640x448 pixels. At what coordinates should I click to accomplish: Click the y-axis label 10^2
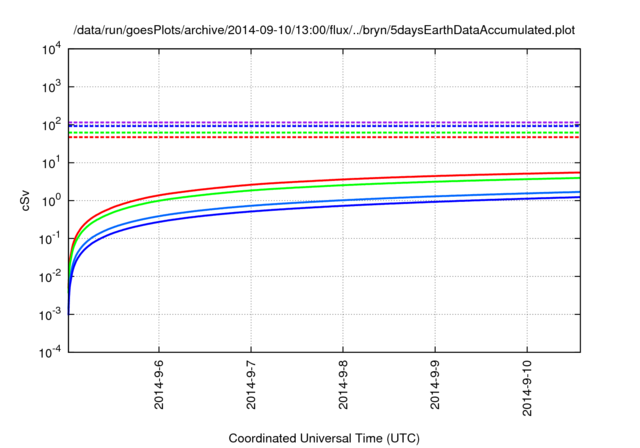click(52, 125)
